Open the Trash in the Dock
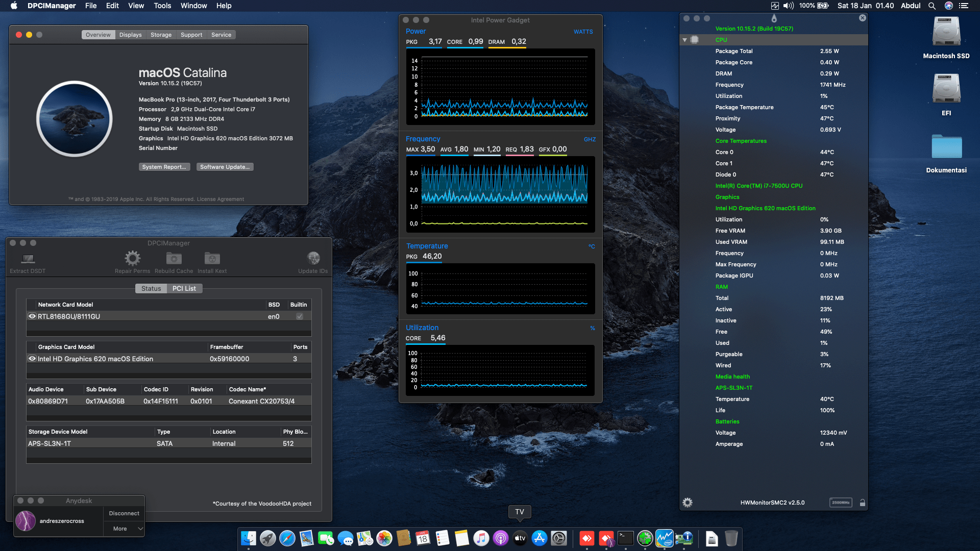 point(731,538)
